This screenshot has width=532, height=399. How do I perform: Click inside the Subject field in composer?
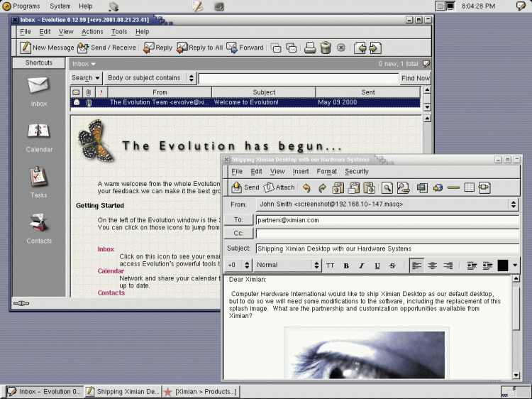coord(387,248)
